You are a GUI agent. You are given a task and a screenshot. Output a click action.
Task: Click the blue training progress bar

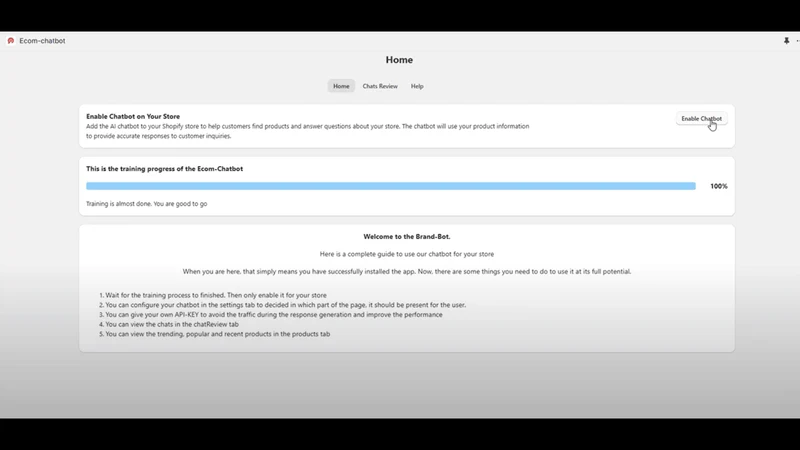coord(391,186)
